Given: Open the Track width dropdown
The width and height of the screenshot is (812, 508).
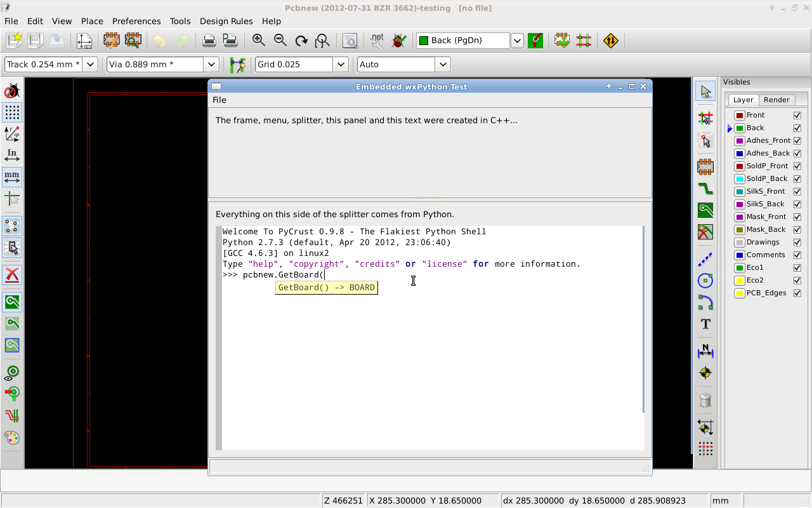Looking at the screenshot, I should (x=90, y=64).
